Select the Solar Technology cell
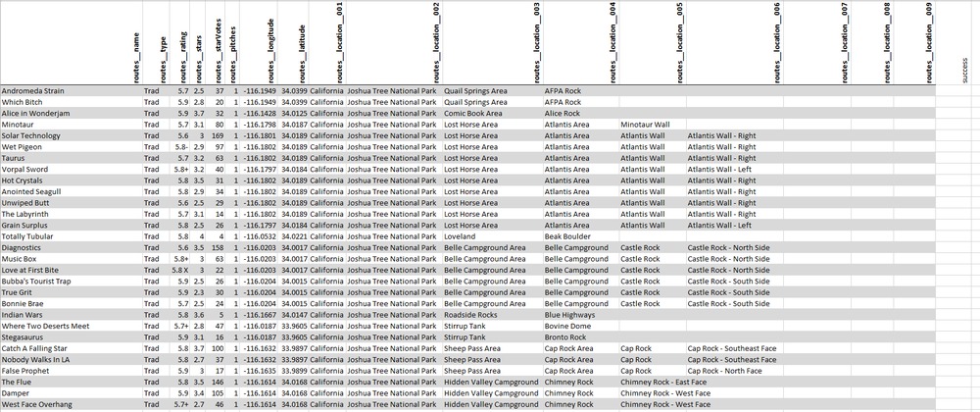Image resolution: width=980 pixels, height=412 pixels. coord(72,136)
